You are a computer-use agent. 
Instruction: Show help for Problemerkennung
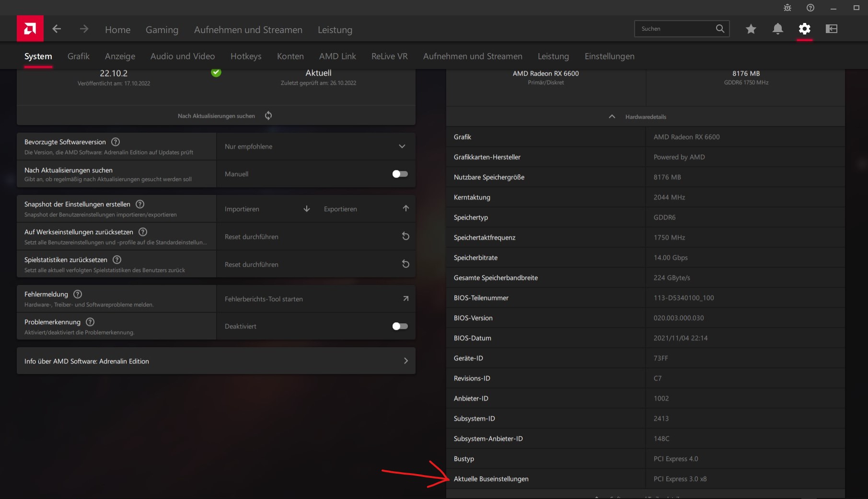coord(90,322)
